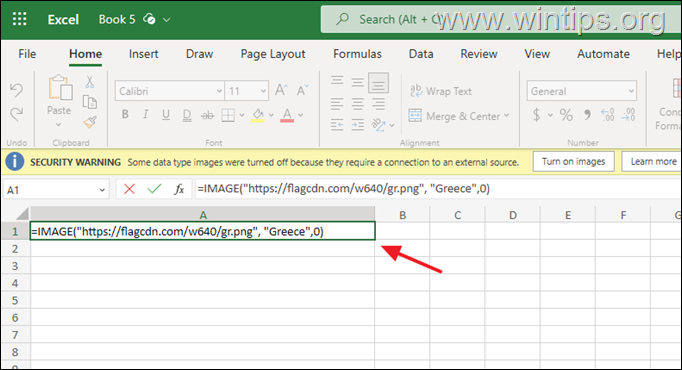Expand the Calibri font name dropdown
Screen dimensions: 682x370
tap(219, 91)
